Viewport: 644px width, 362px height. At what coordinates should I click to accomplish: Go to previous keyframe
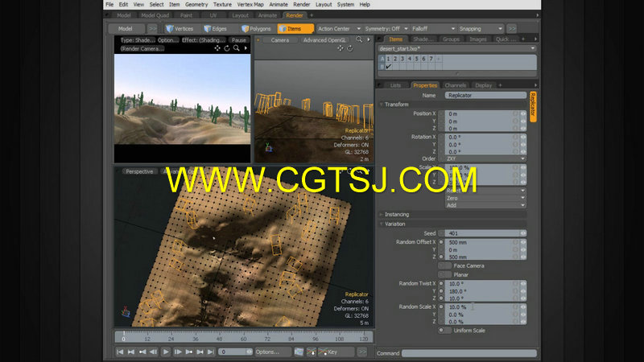click(x=142, y=352)
